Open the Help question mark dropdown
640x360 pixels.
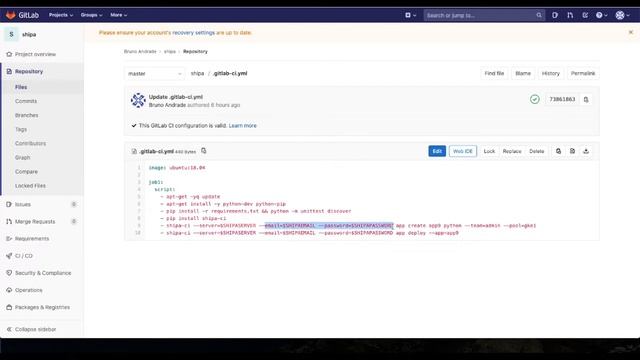pyautogui.click(x=601, y=15)
